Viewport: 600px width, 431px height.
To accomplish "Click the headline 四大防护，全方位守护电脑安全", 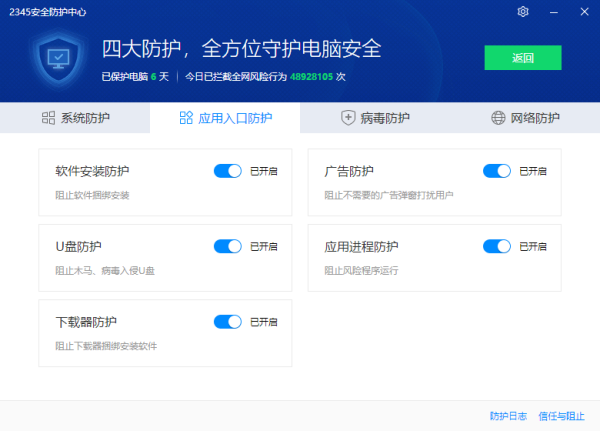I will pos(241,49).
